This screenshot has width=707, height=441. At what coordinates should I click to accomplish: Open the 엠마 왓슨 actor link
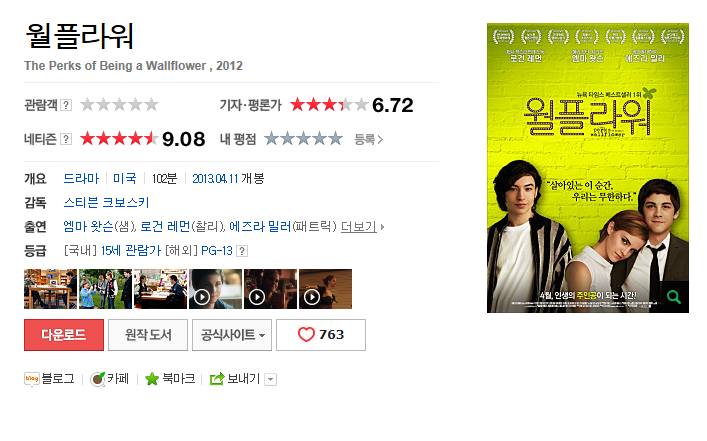pos(88,226)
